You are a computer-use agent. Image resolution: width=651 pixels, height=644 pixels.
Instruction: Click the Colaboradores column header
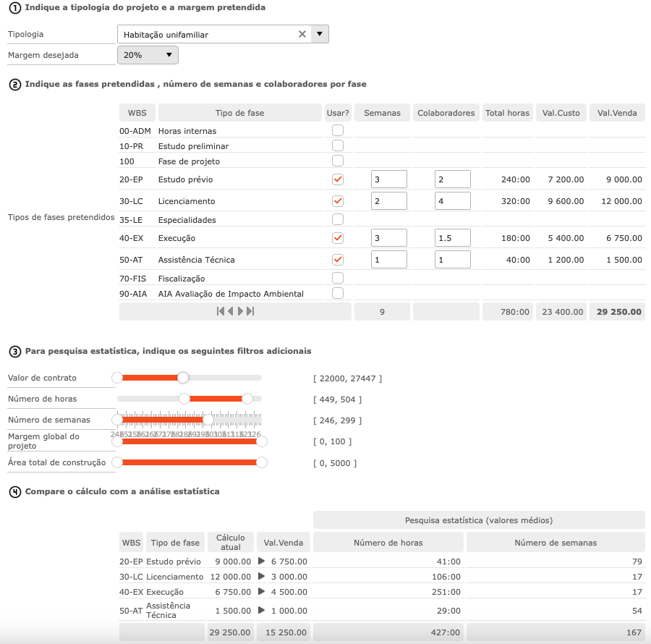point(446,112)
